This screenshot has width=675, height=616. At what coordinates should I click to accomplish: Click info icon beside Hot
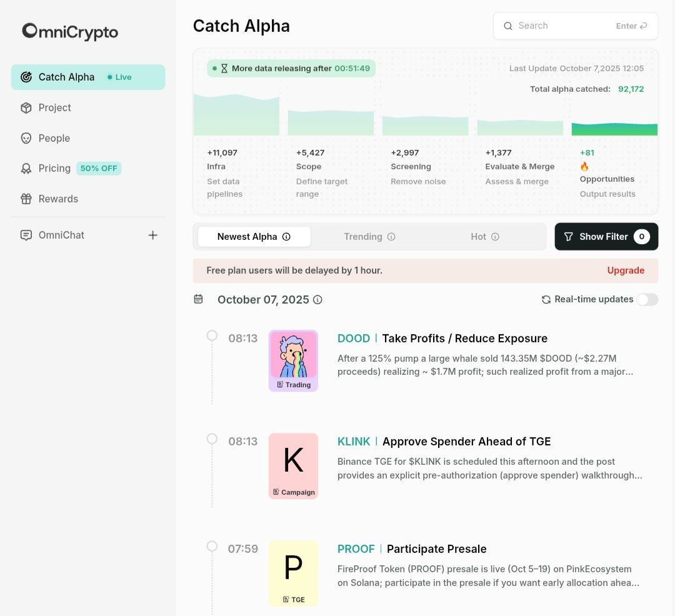point(495,237)
